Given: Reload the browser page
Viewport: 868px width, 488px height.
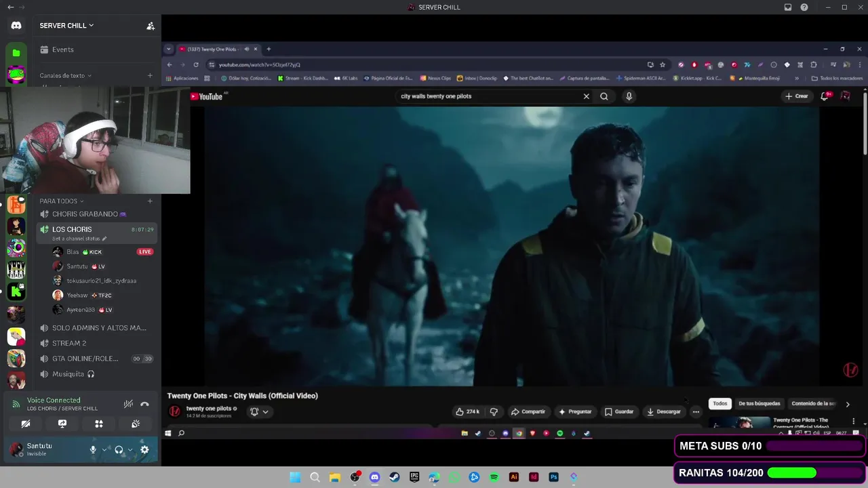Looking at the screenshot, I should (x=196, y=65).
